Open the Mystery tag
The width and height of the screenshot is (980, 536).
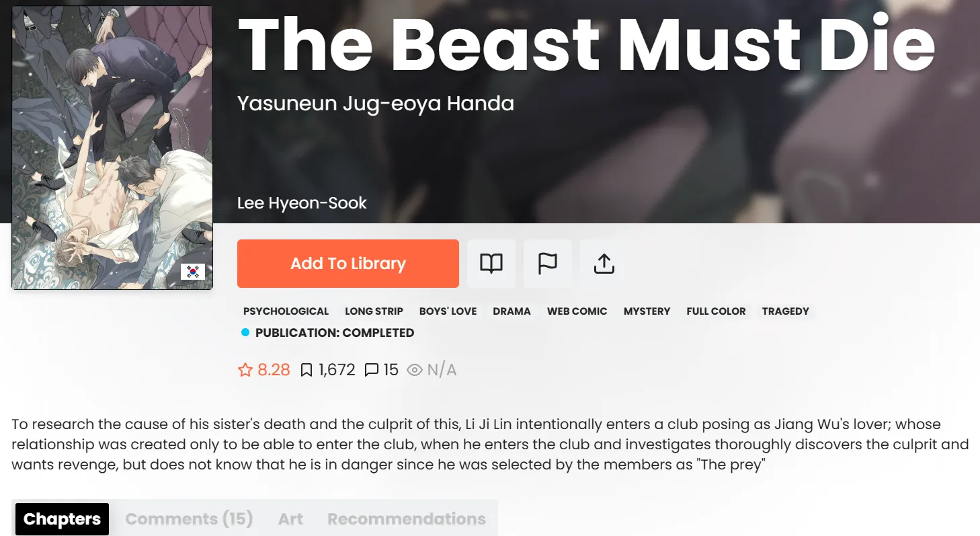tap(647, 311)
